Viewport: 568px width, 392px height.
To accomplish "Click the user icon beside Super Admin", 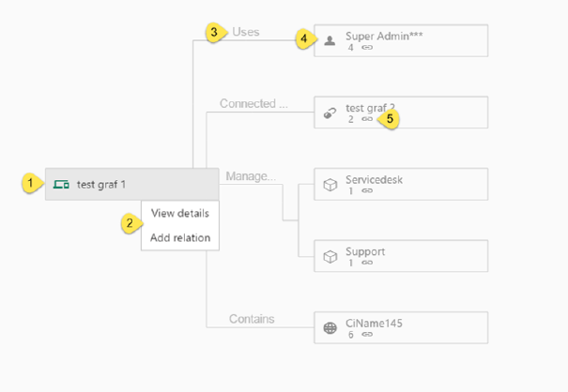I will 330,40.
